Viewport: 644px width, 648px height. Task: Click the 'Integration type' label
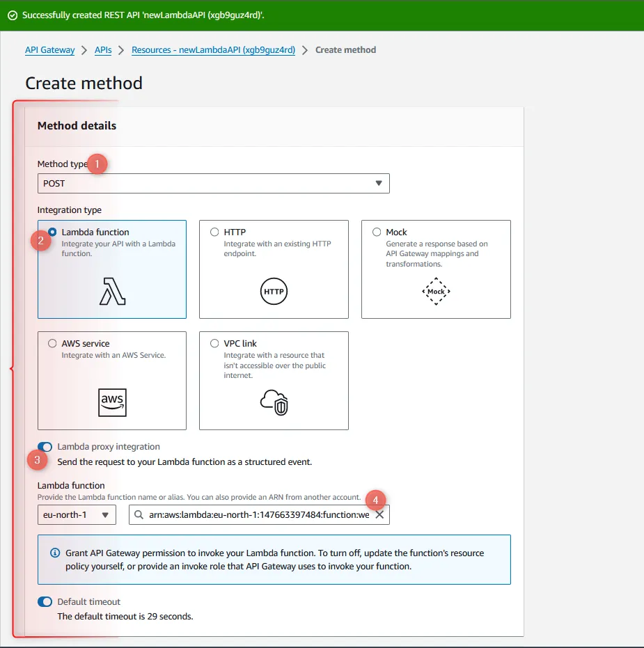tap(70, 210)
